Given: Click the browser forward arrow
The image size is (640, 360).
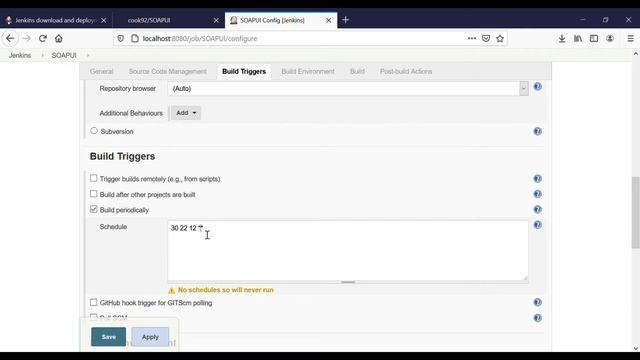Looking at the screenshot, I should click(x=27, y=38).
